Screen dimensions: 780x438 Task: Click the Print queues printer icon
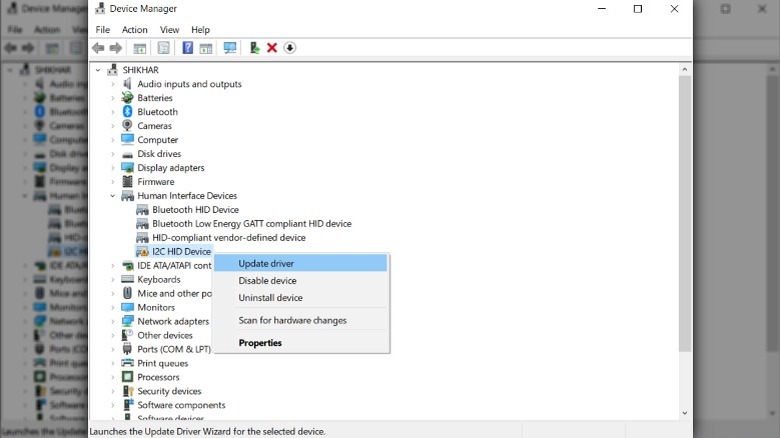click(x=127, y=363)
